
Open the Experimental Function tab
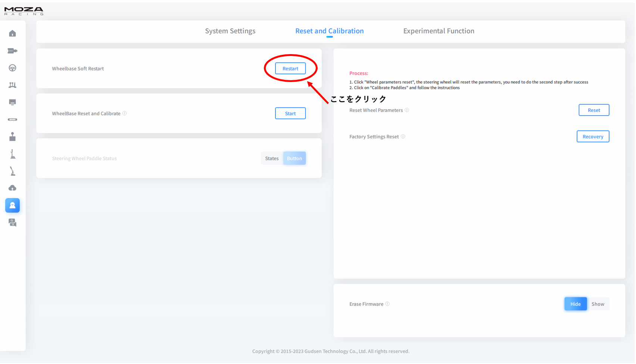[x=439, y=31]
